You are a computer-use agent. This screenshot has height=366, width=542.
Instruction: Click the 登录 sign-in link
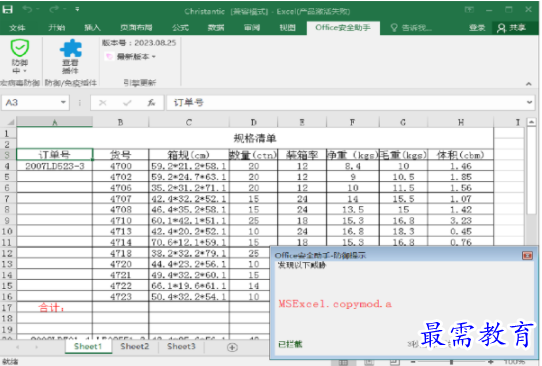[x=477, y=28]
